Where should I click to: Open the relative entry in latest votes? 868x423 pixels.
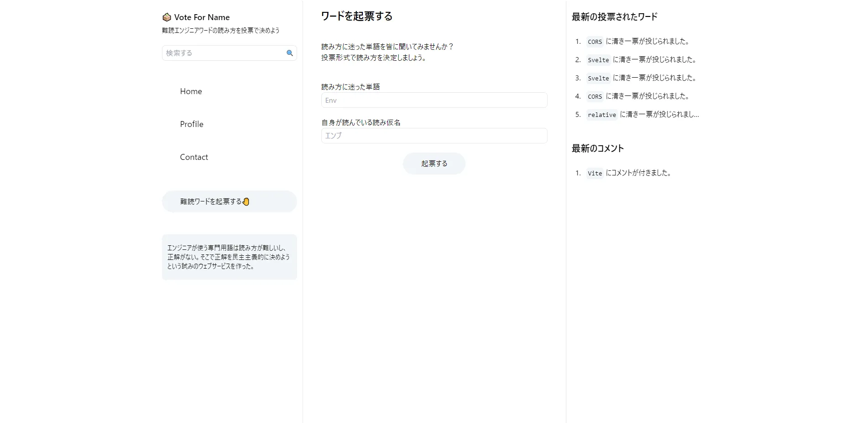(x=602, y=115)
